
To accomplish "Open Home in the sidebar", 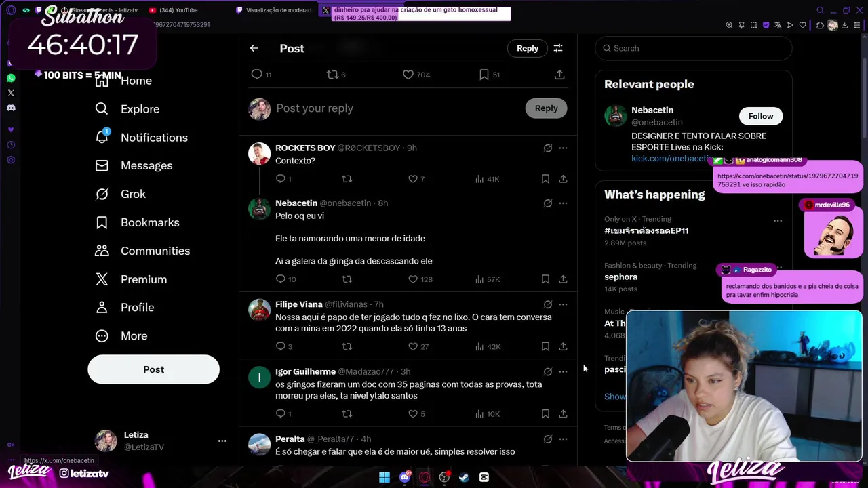I will point(123,81).
